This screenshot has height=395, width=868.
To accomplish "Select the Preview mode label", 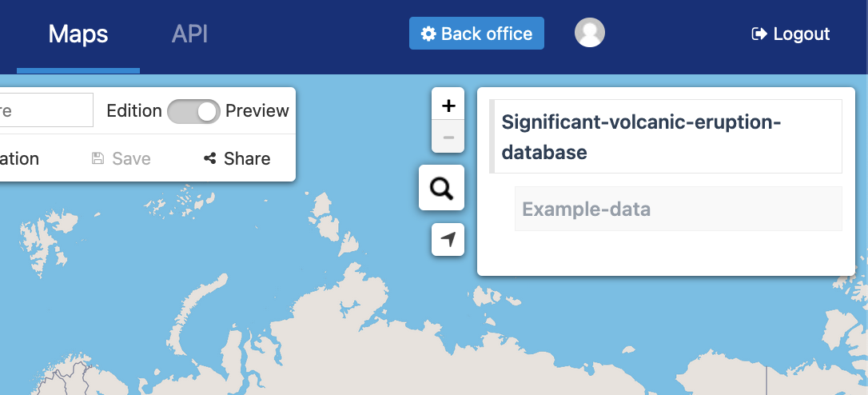I will pyautogui.click(x=257, y=111).
